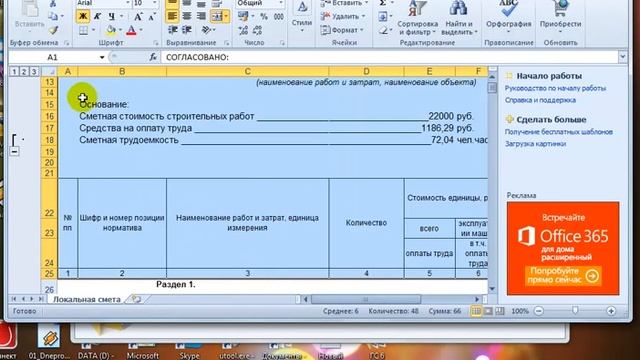Image resolution: width=640 pixels, height=360 pixels.
Task: Click the AutoSum sigma icon
Action: 383,3
